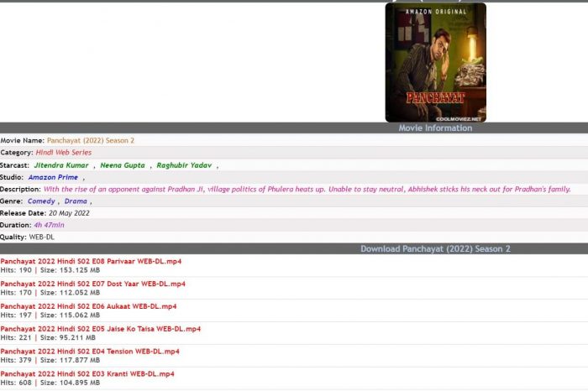588x391 pixels.
Task: Open the Drama genre link
Action: (76, 201)
